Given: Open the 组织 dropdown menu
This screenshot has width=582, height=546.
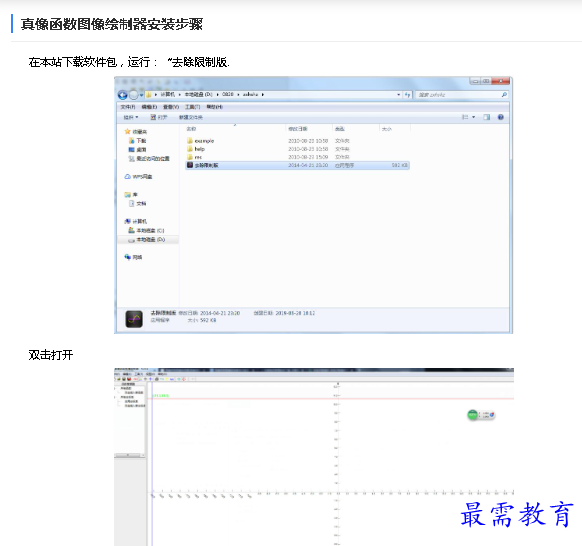Looking at the screenshot, I should coord(131,117).
